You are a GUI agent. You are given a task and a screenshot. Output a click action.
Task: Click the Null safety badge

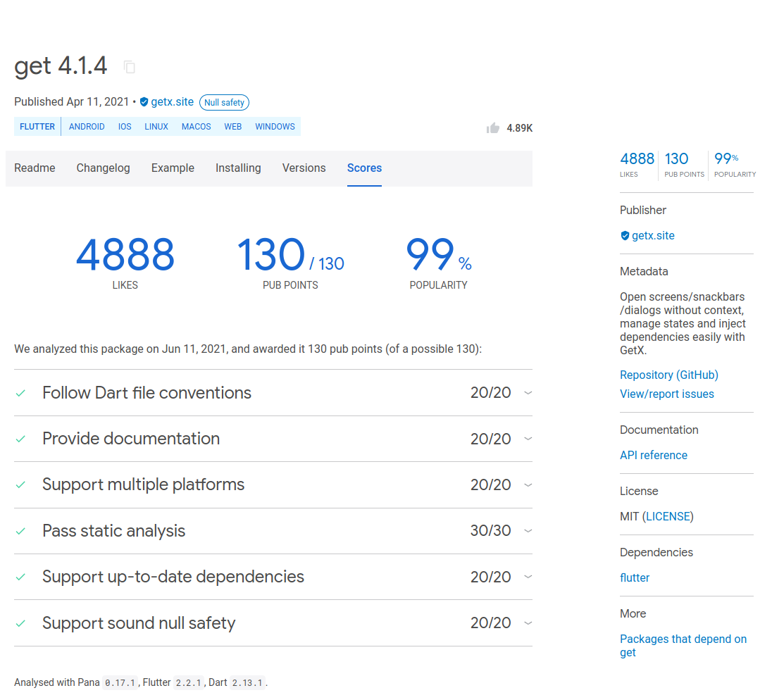[x=224, y=102]
